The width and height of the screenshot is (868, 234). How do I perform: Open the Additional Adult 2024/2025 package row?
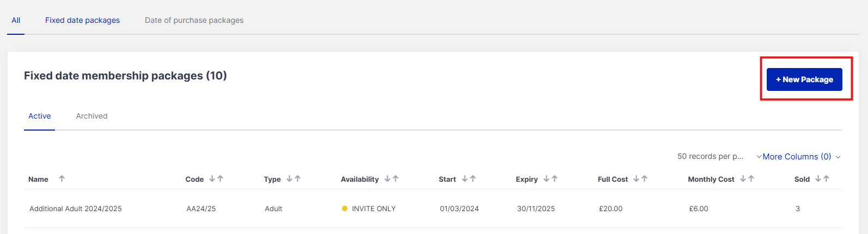click(76, 208)
